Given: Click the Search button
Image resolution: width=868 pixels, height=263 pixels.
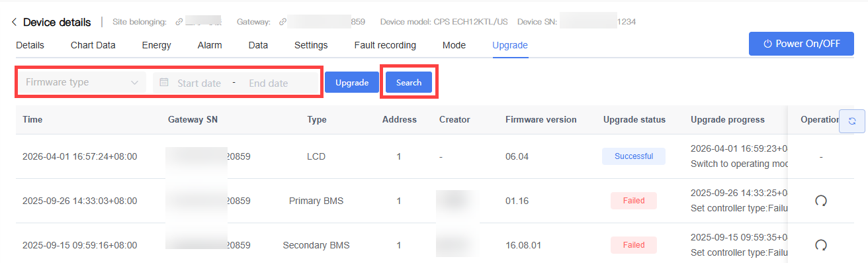Looking at the screenshot, I should [x=409, y=83].
